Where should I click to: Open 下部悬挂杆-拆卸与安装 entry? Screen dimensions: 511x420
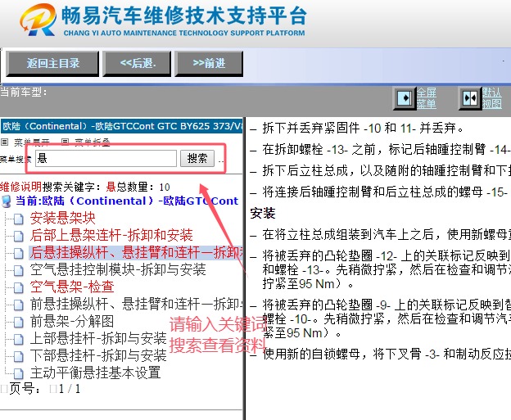[98, 356]
